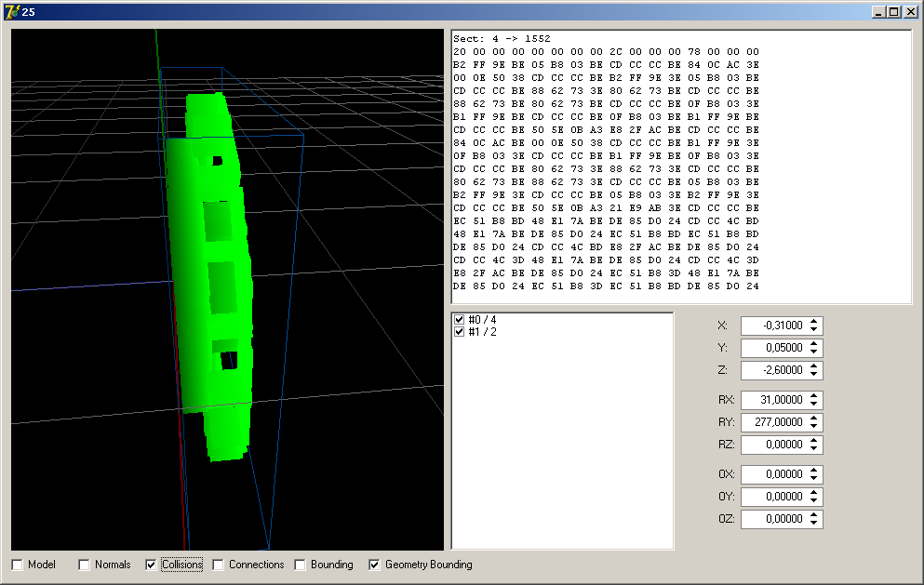This screenshot has height=585, width=924.
Task: Minimize the 25 window
Action: click(x=878, y=12)
